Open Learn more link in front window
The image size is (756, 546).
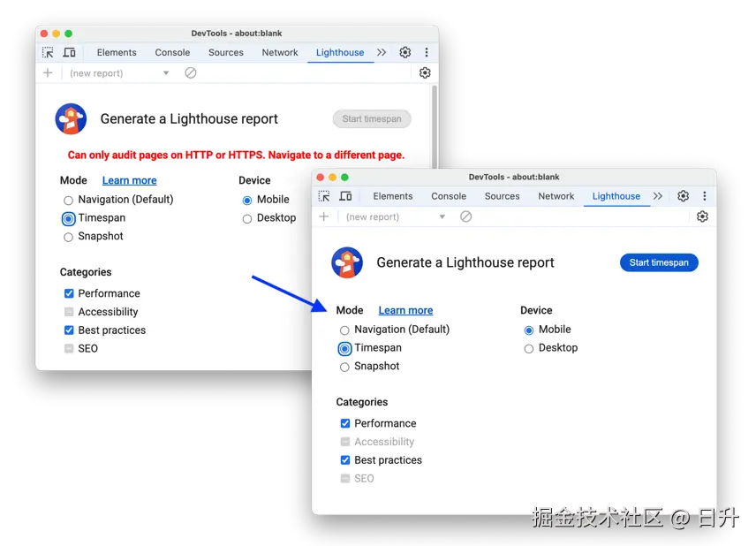pyautogui.click(x=405, y=310)
